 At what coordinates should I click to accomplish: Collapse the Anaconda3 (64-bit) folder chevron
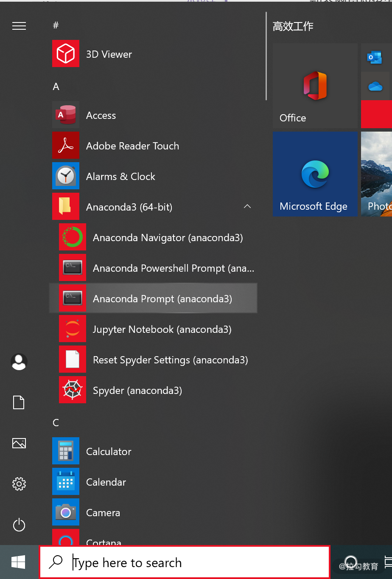247,206
